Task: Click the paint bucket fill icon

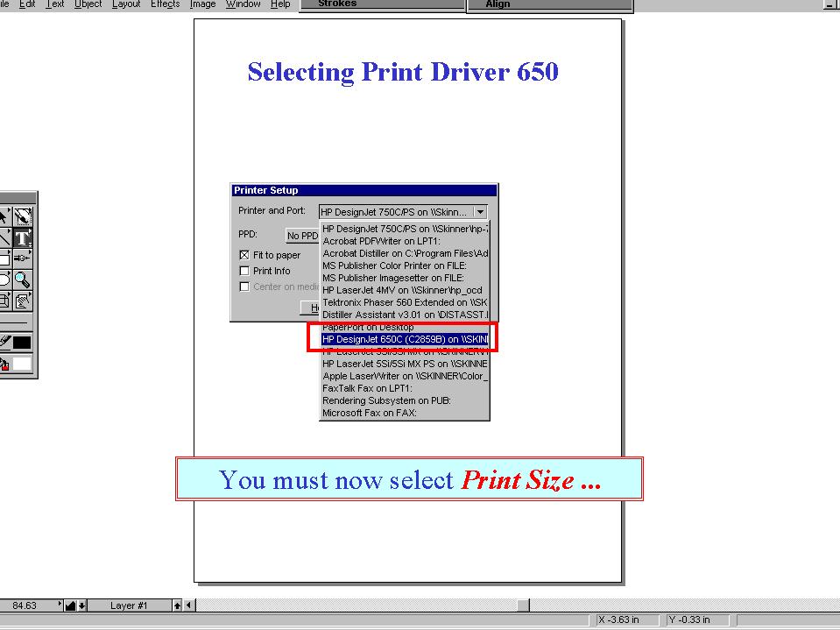Action: tap(3, 364)
